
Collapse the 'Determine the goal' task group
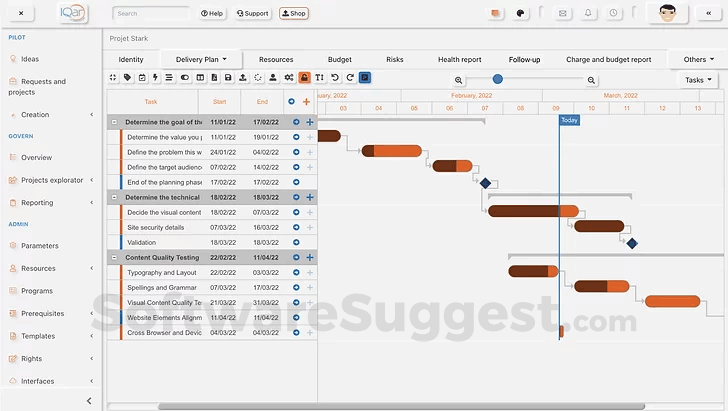(115, 122)
